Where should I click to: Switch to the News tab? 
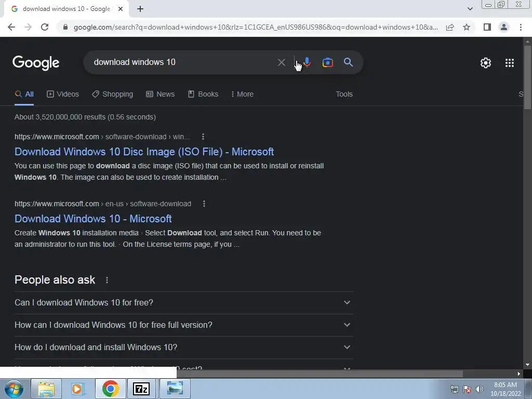[161, 95]
